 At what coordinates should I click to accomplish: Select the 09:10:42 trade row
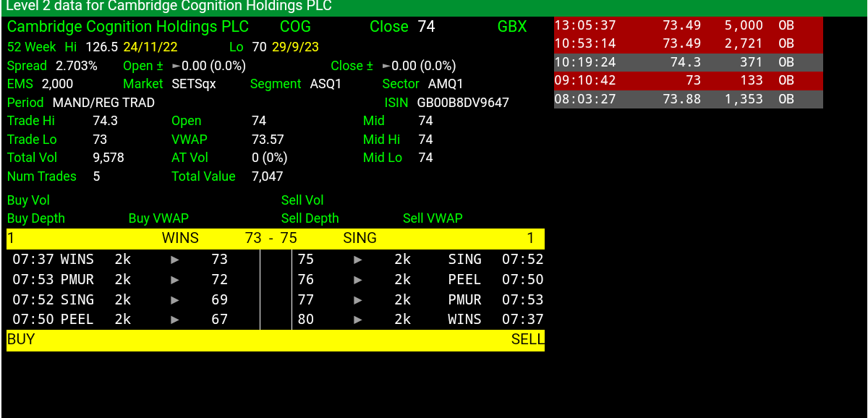(689, 80)
